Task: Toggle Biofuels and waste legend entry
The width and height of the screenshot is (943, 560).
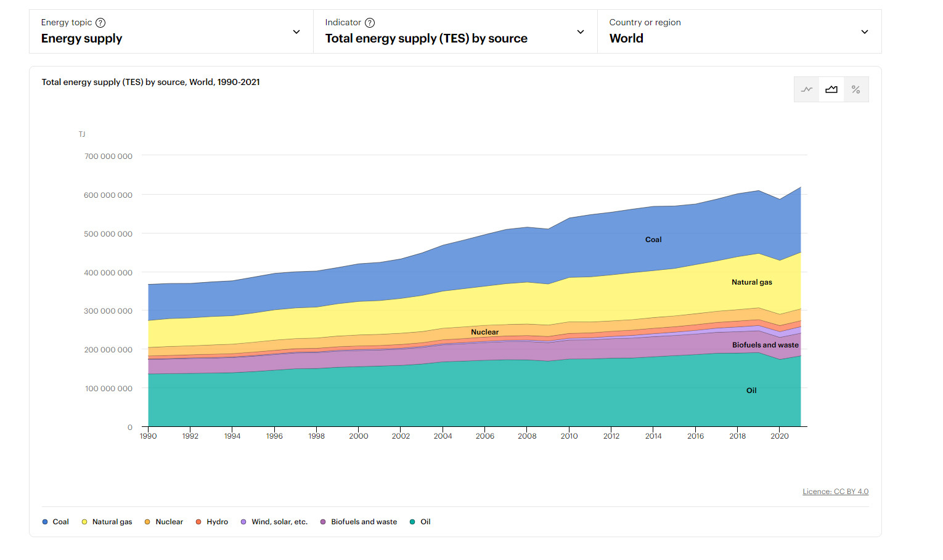Action: click(x=358, y=522)
